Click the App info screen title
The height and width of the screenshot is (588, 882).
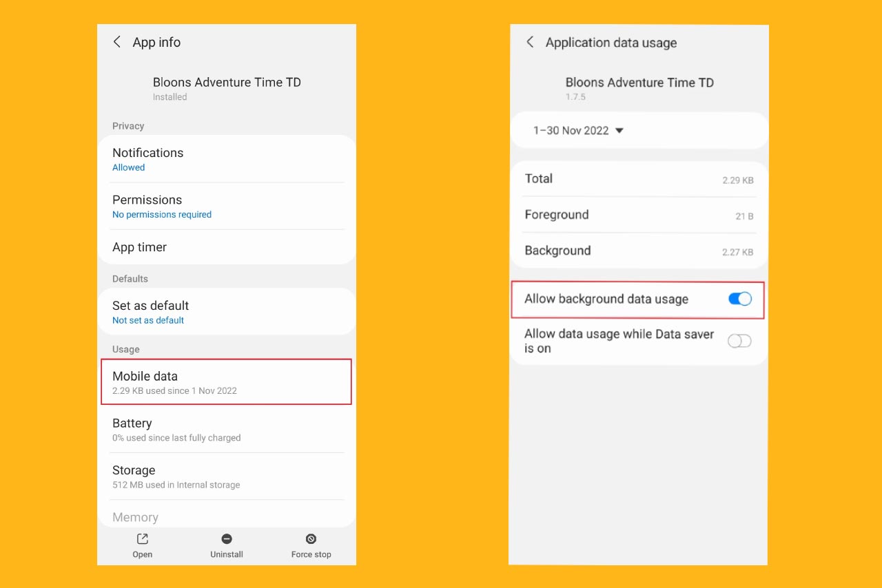click(x=156, y=42)
